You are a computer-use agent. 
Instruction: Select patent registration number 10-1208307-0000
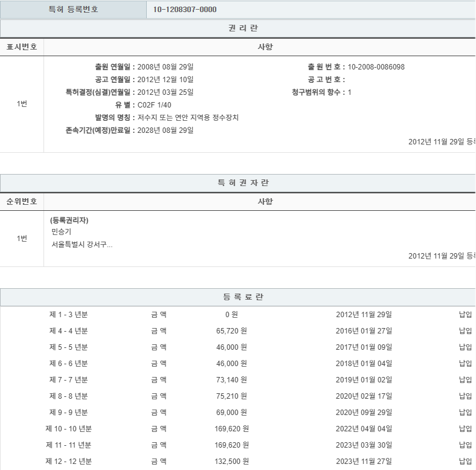point(185,10)
